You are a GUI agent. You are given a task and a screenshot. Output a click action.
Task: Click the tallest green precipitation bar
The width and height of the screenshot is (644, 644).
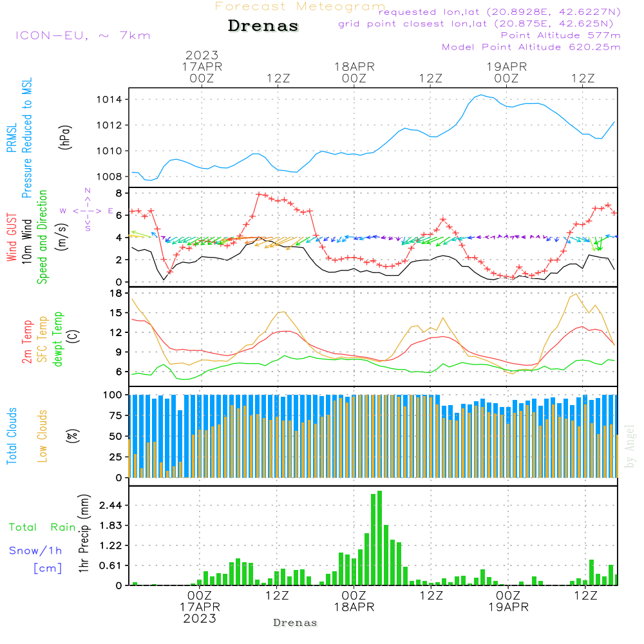click(x=379, y=538)
